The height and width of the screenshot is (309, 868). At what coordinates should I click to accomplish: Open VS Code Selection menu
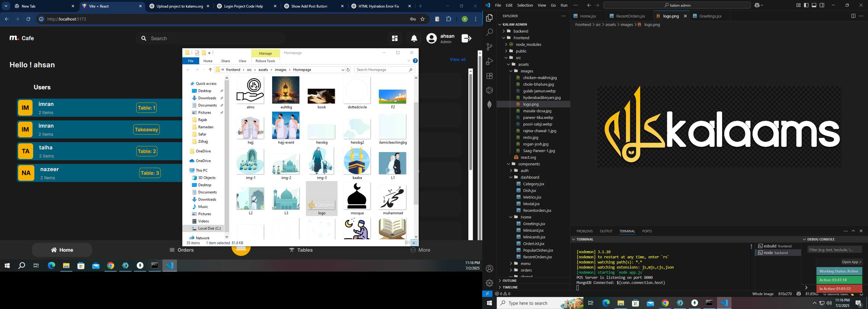tap(525, 5)
